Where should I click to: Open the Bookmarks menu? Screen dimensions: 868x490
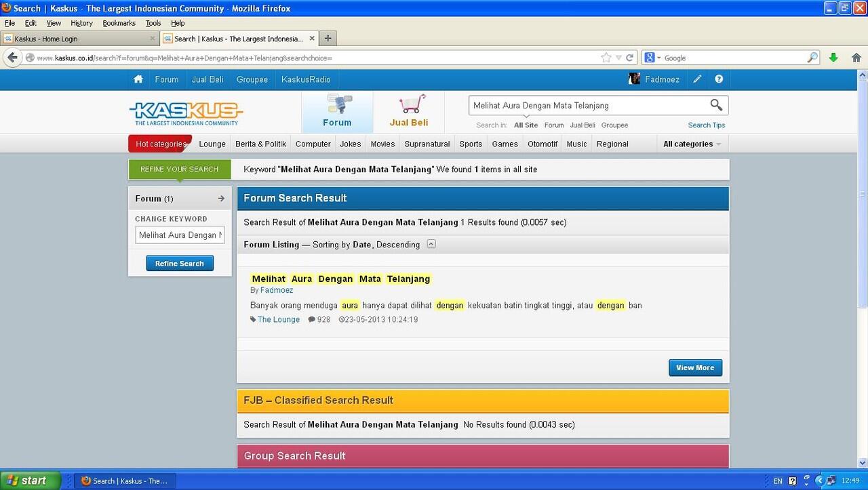119,23
